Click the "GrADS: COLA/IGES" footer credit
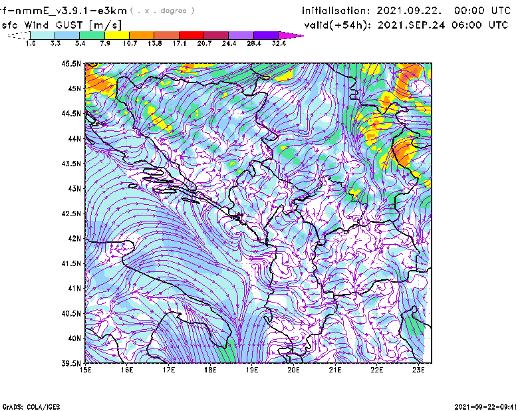Screen dimensions: 532x411 [31, 407]
